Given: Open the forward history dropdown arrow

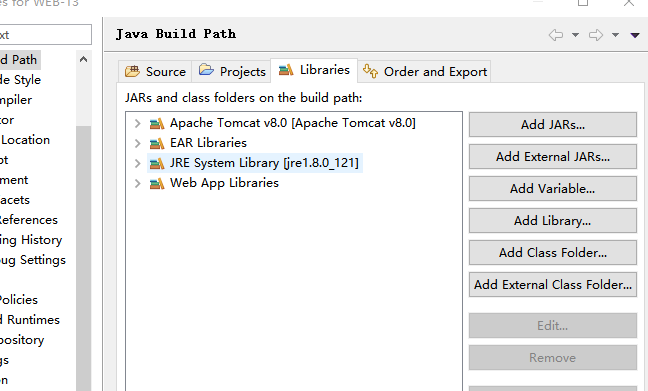Looking at the screenshot, I should [x=615, y=35].
